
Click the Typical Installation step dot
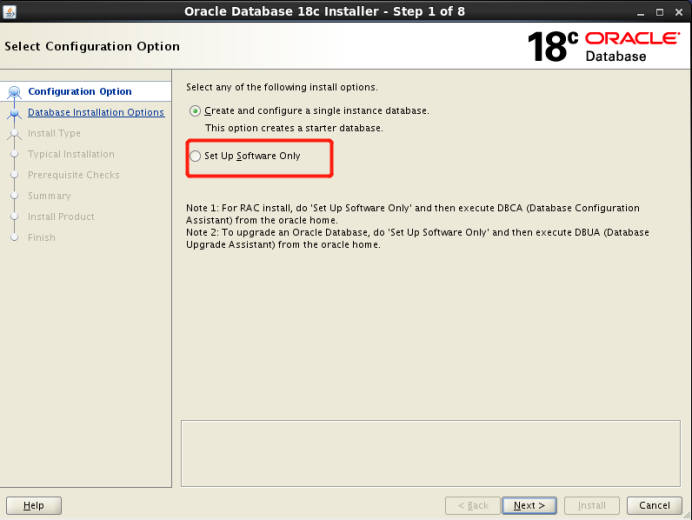pos(14,155)
